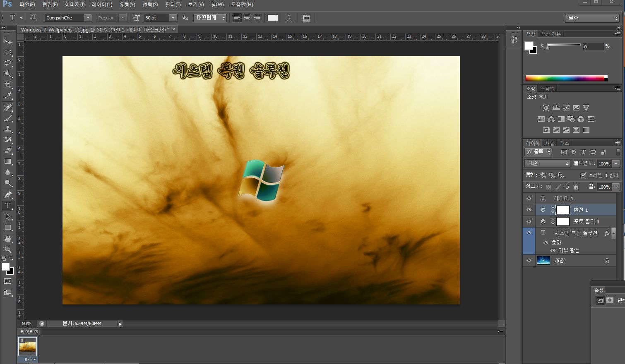This screenshot has height=364, width=625.
Task: Hide the 시스템 복원 솔루션 text layer
Action: 529,233
